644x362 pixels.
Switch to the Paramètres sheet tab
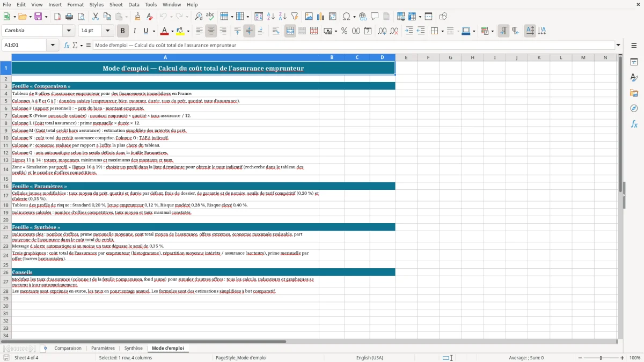103,348
